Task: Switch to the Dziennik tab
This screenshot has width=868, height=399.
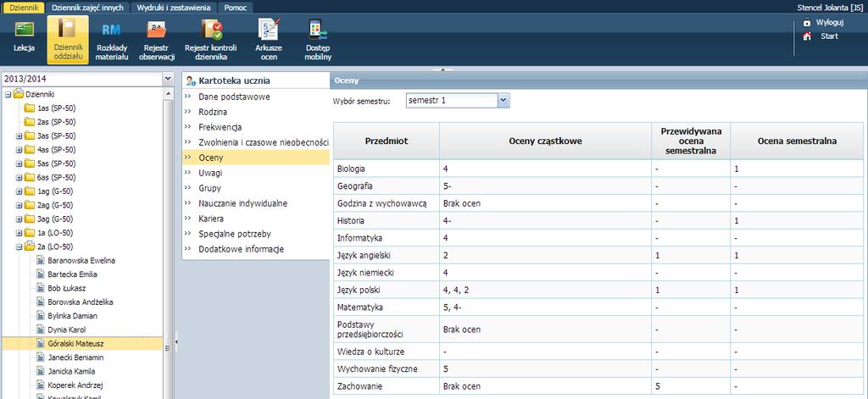Action: tap(23, 8)
